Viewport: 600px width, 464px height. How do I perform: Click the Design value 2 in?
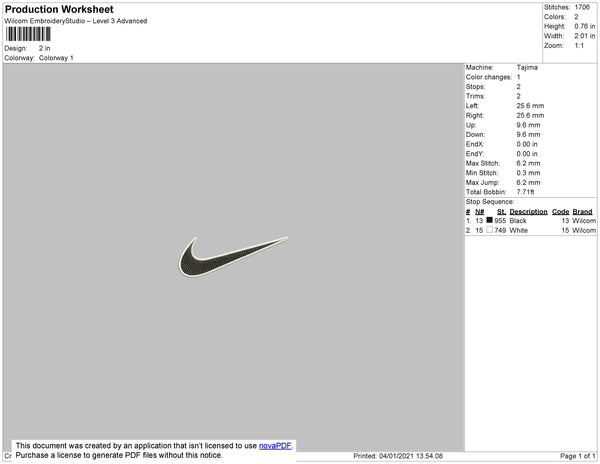(x=44, y=48)
